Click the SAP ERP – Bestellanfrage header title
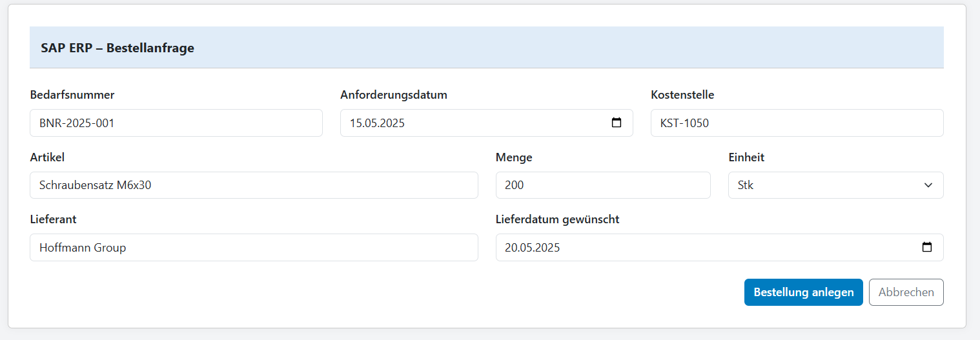 click(117, 48)
